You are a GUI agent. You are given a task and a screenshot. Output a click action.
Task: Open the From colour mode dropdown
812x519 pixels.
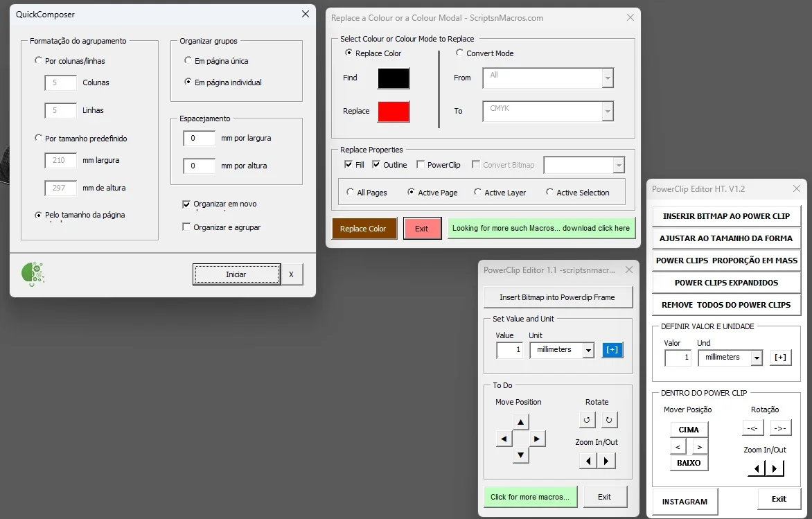(x=608, y=78)
